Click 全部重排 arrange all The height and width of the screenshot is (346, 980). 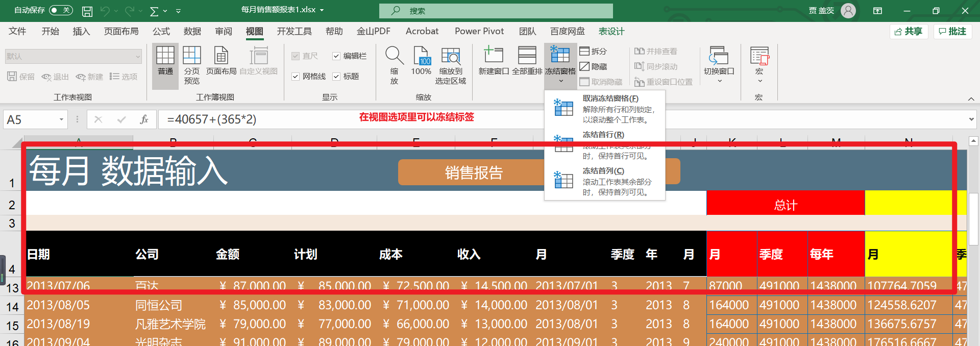click(527, 61)
